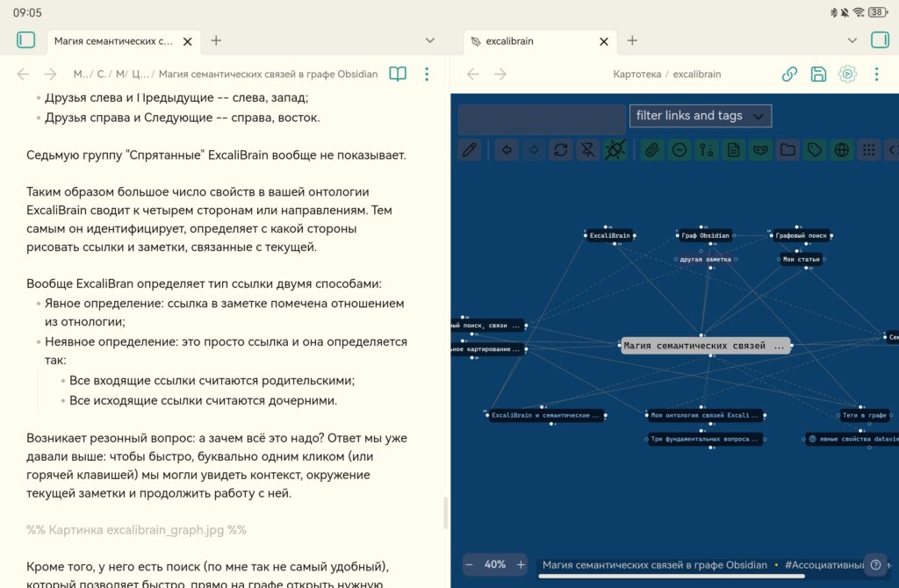899x588 pixels.
Task: Click the chain link icon in header
Action: (789, 75)
